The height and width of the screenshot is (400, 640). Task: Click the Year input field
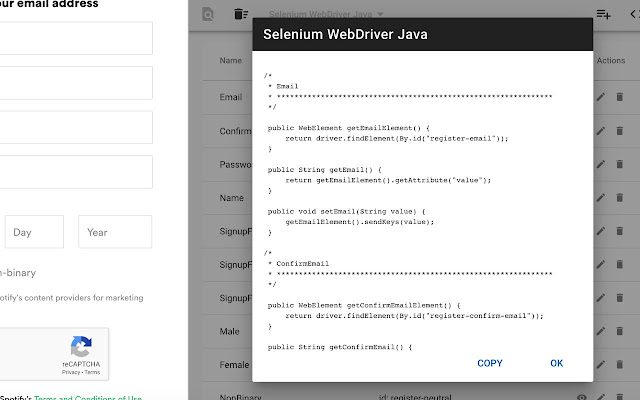tap(115, 232)
